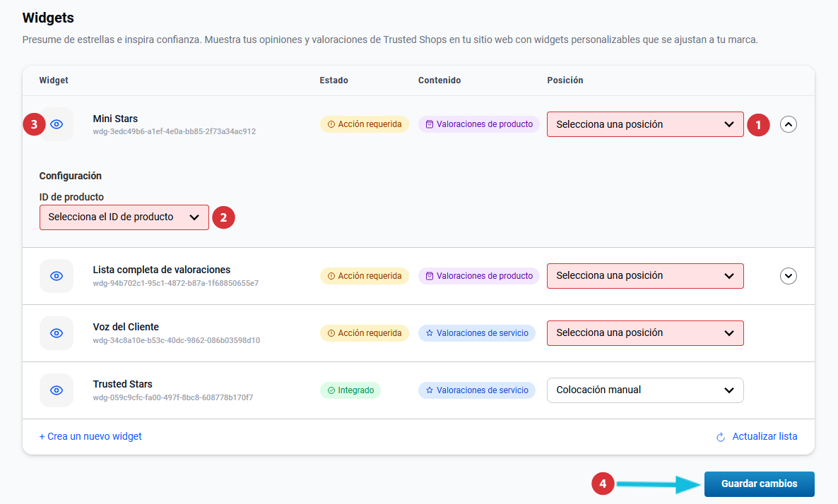Select a position for Voz del Cliente
This screenshot has height=504, width=838.
point(644,333)
